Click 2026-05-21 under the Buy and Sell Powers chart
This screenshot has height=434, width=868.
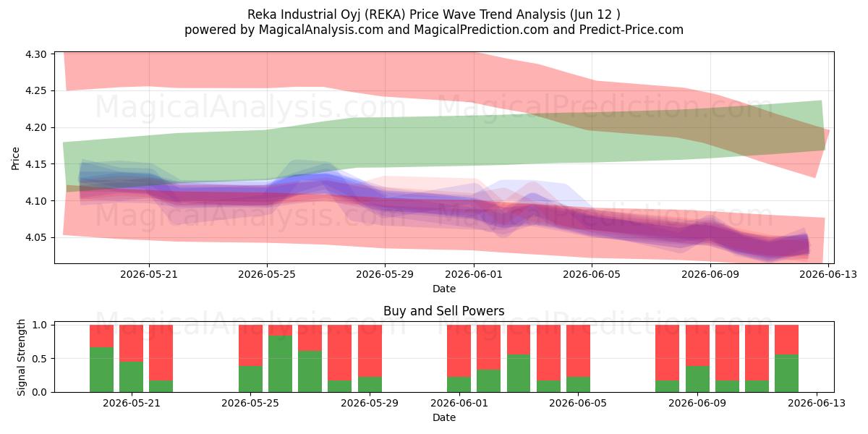point(131,404)
